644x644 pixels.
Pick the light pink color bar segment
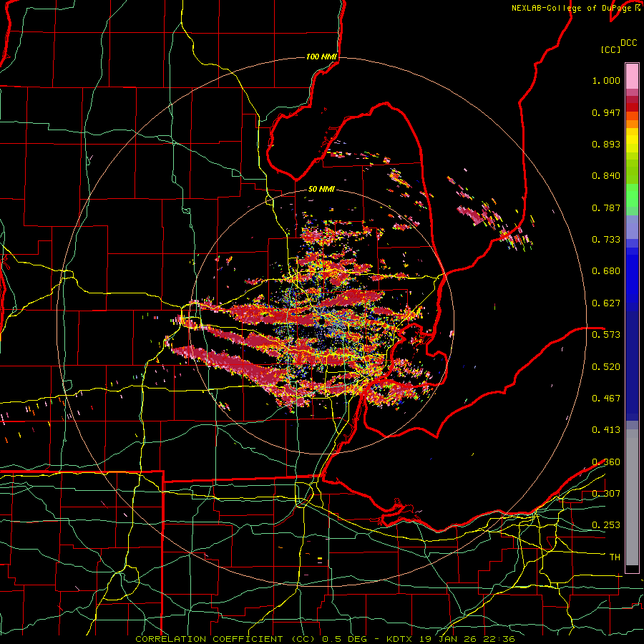click(632, 76)
